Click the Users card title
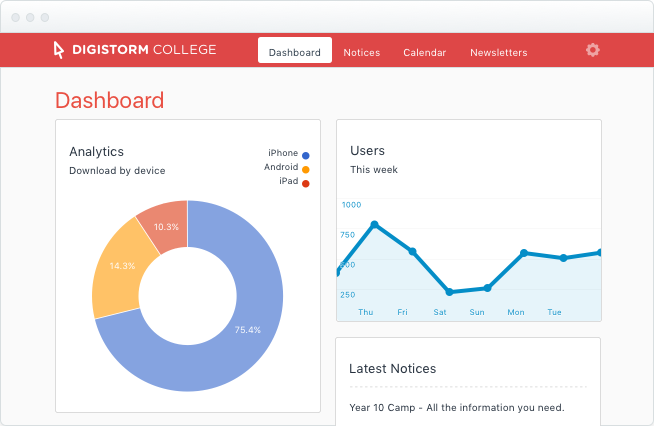The width and height of the screenshot is (654, 426). 367,151
